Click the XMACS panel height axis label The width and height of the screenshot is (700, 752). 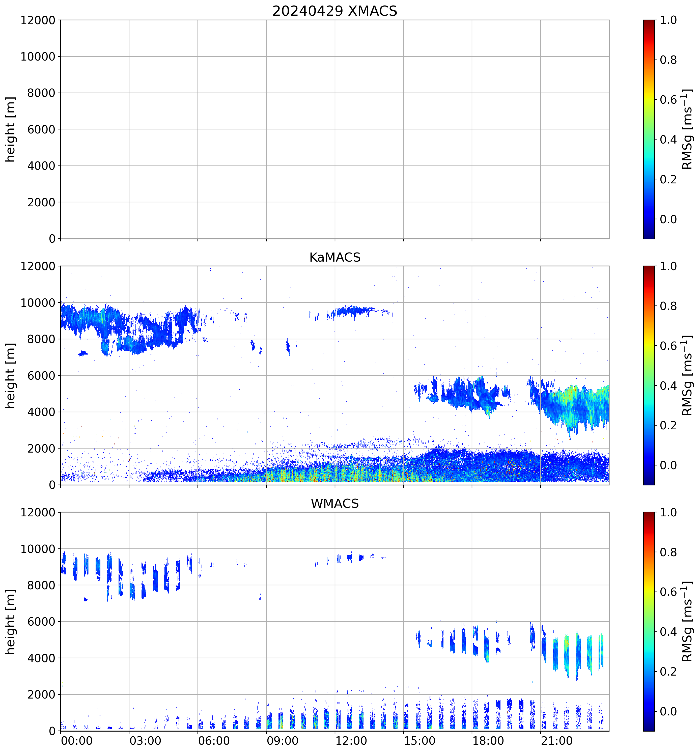(10, 129)
